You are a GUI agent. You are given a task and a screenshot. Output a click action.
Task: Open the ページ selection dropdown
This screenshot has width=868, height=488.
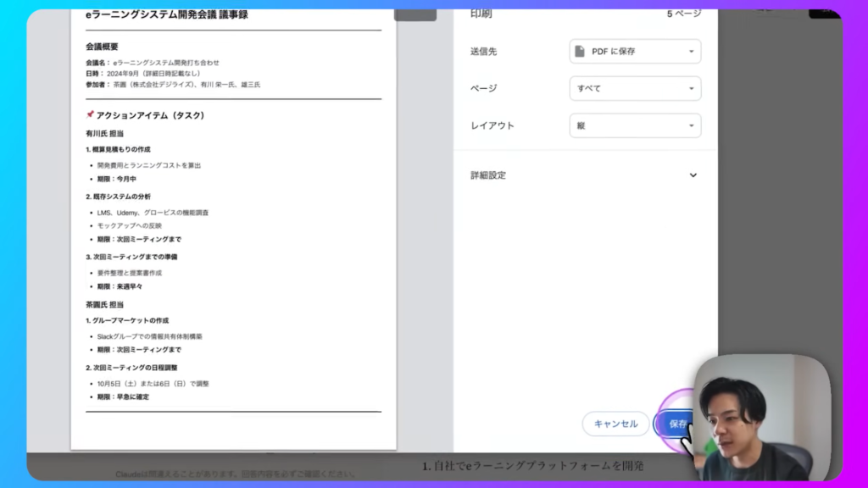(635, 88)
